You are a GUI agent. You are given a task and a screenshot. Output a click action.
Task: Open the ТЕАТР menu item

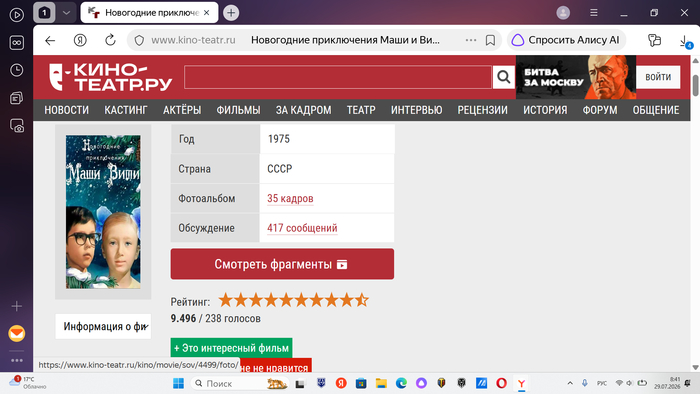click(361, 110)
